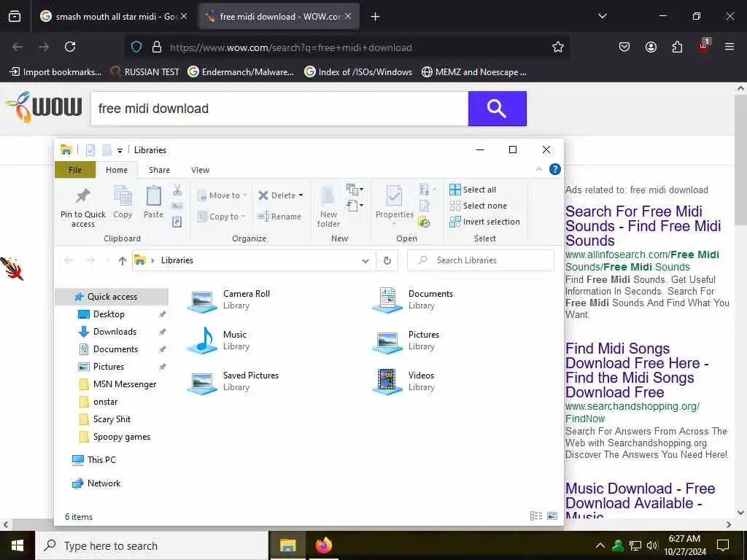Switch to details view icon in status bar

point(536,516)
